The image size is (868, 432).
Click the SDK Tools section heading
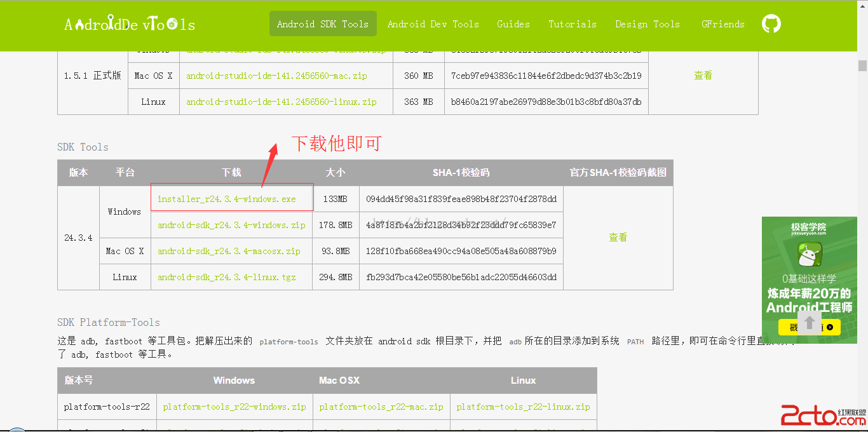coord(83,147)
